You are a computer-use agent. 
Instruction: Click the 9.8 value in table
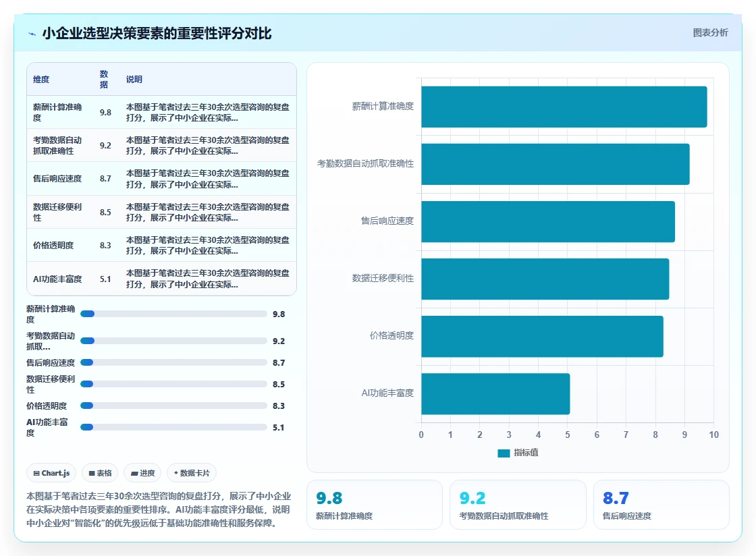[105, 113]
